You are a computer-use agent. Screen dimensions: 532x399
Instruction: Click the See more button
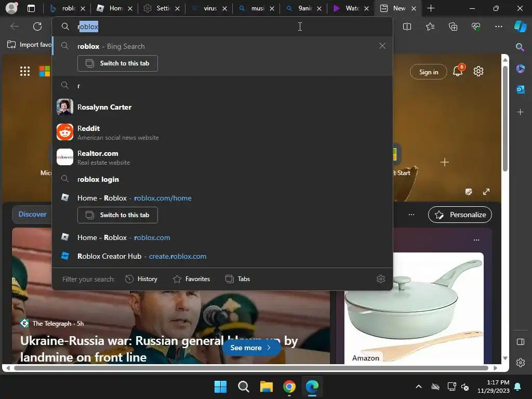tap(251, 348)
